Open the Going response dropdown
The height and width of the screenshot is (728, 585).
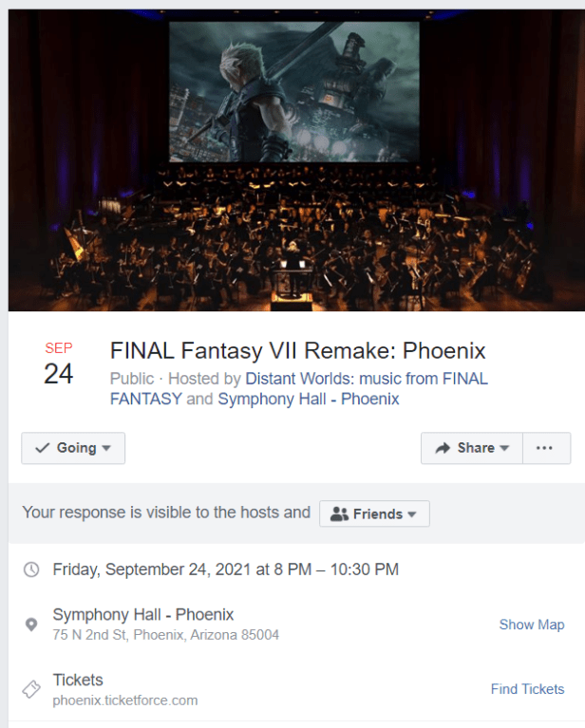coord(73,448)
